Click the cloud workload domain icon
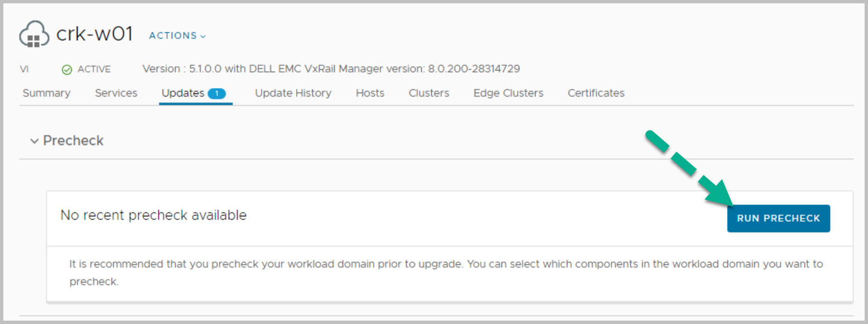This screenshot has width=868, height=324. click(35, 35)
